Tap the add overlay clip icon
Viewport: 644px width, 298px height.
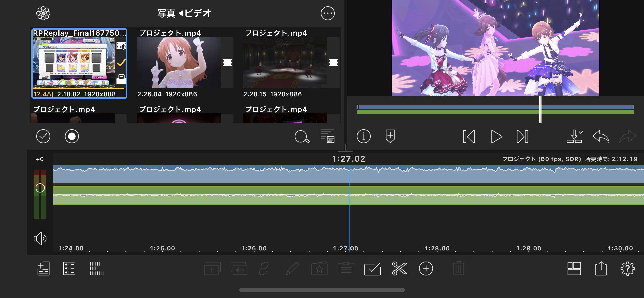[x=212, y=268]
